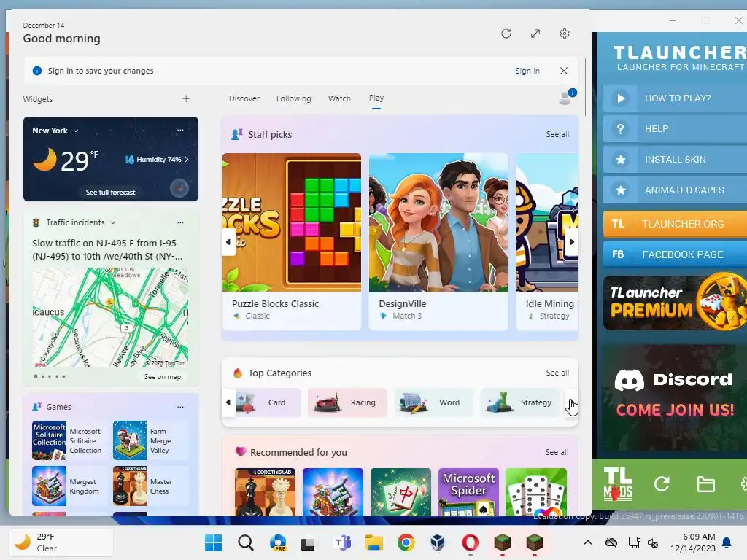747x560 pixels.
Task: Show hidden system tray icons
Action: pos(588,542)
